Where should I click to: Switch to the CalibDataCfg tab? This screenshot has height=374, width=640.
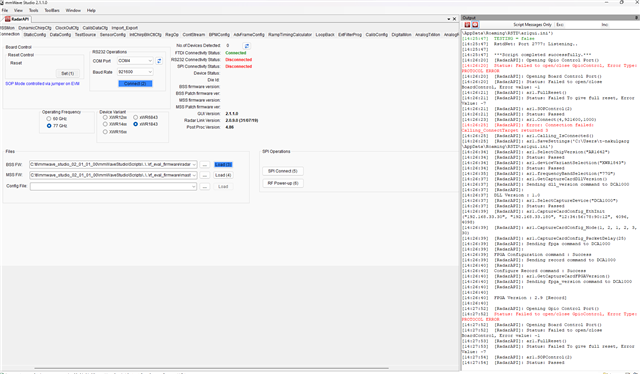pyautogui.click(x=95, y=28)
